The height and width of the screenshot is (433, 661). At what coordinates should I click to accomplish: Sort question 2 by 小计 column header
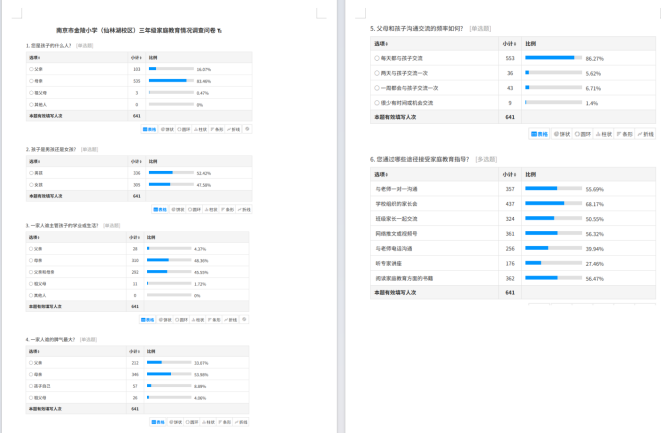136,161
